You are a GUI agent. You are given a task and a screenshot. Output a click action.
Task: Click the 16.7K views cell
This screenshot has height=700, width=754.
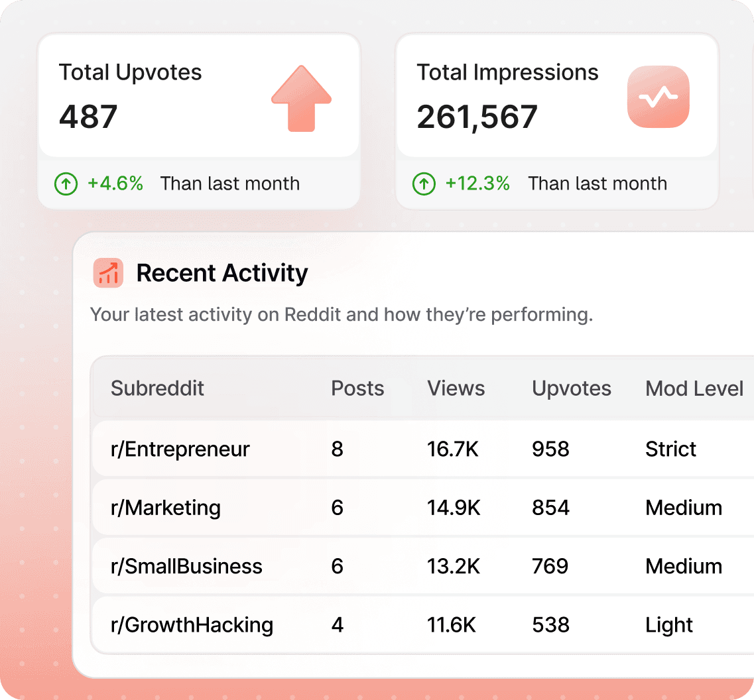tap(452, 449)
